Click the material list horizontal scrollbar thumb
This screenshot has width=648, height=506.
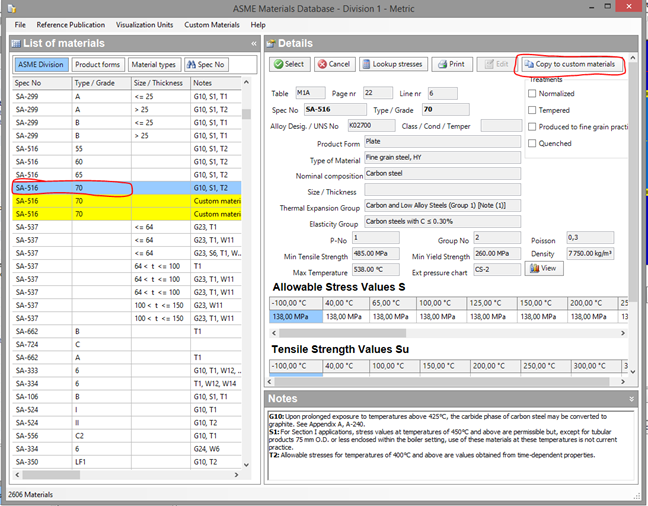[x=51, y=475]
